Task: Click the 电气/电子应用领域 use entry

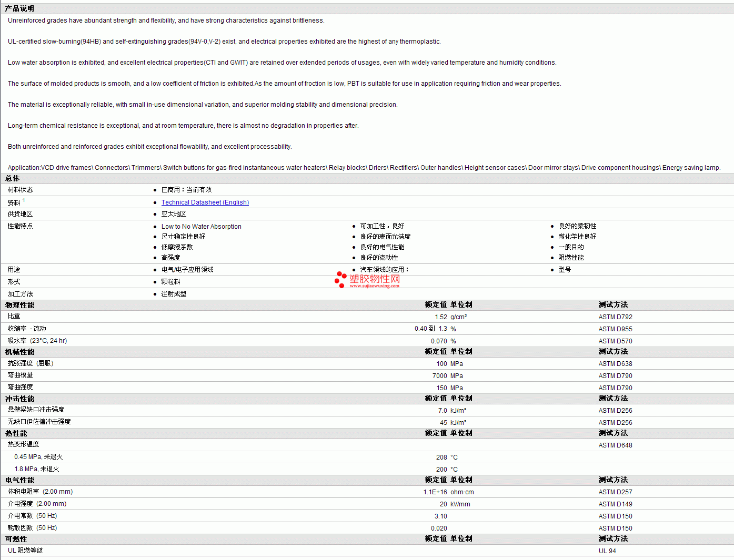Action: (187, 270)
